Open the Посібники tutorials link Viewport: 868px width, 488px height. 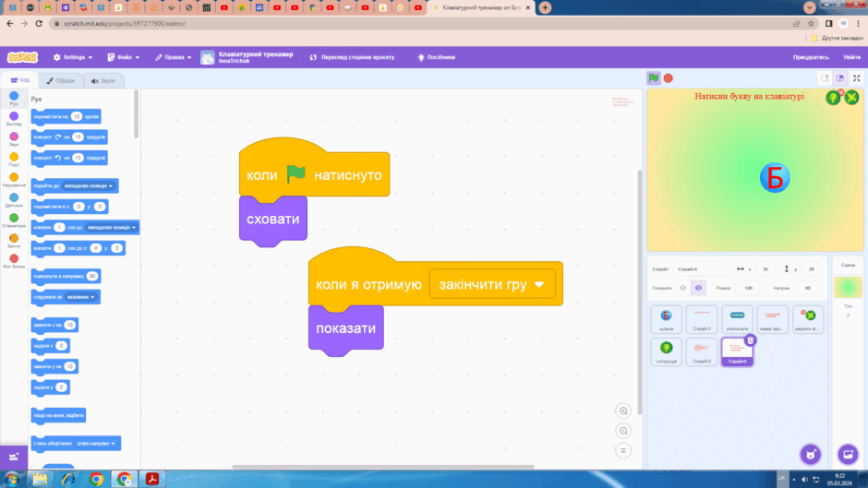coord(436,57)
